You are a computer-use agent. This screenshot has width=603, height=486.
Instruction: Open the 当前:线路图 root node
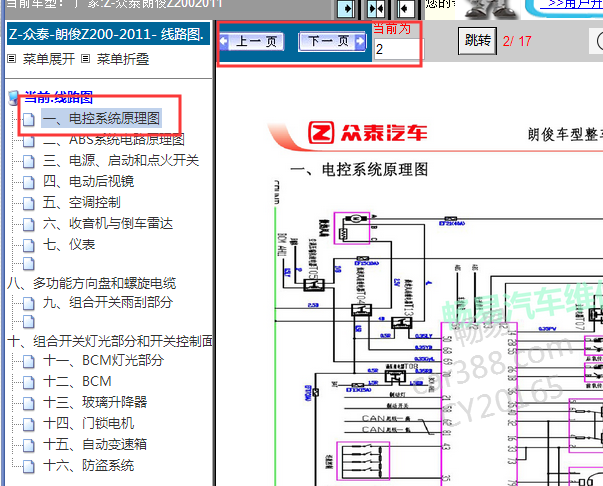point(58,97)
